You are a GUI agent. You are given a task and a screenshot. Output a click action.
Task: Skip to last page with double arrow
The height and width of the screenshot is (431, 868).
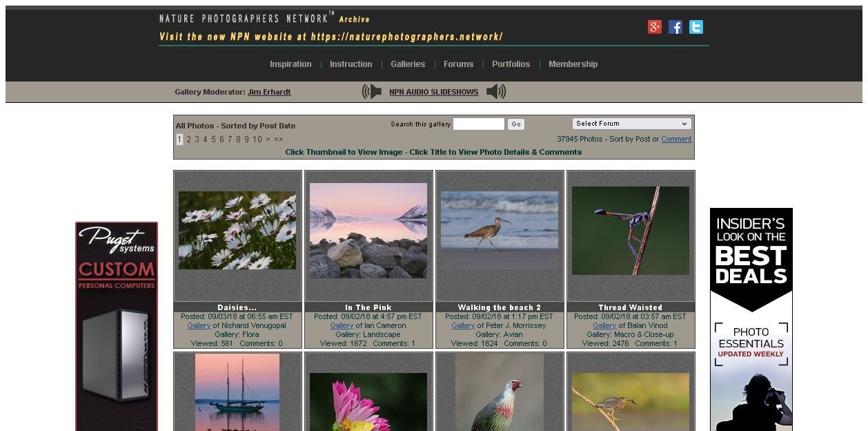coord(279,140)
